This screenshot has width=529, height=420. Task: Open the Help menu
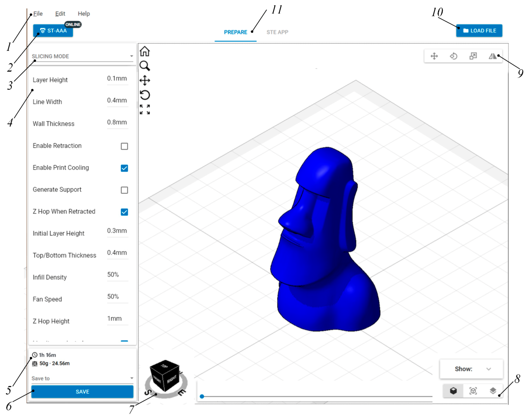84,14
